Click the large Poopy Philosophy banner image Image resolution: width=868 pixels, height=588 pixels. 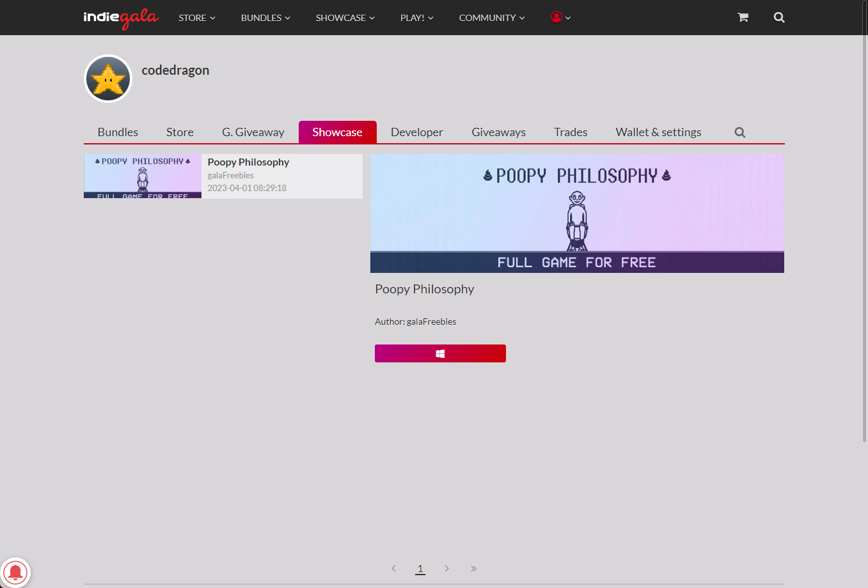pos(577,213)
